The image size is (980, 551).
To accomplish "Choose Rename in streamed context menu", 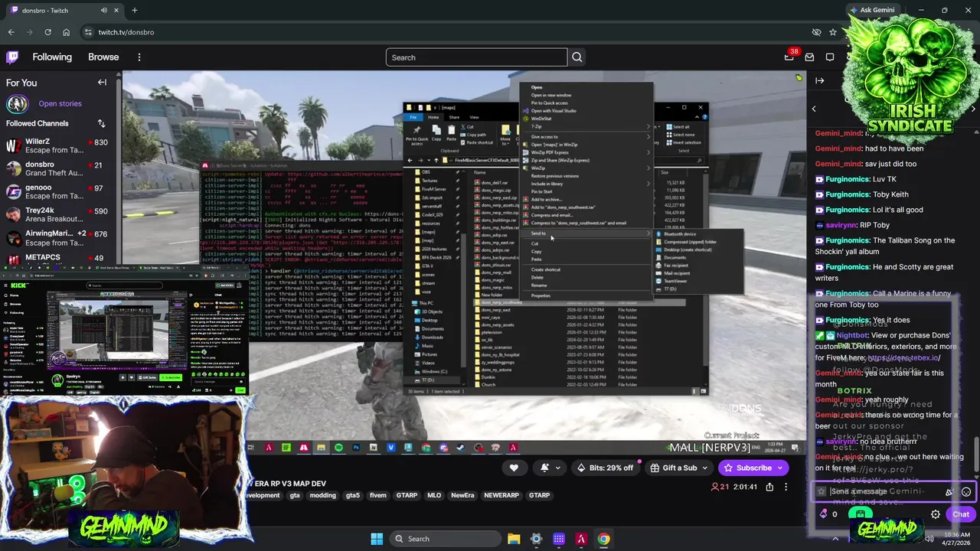I will pos(586,285).
